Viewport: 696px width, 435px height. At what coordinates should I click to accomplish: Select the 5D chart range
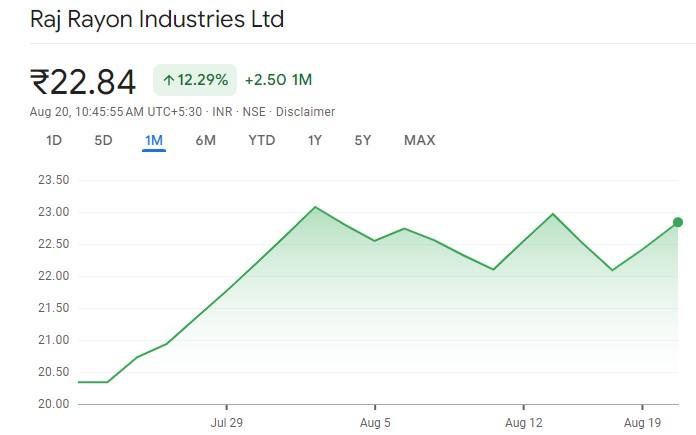tap(103, 141)
